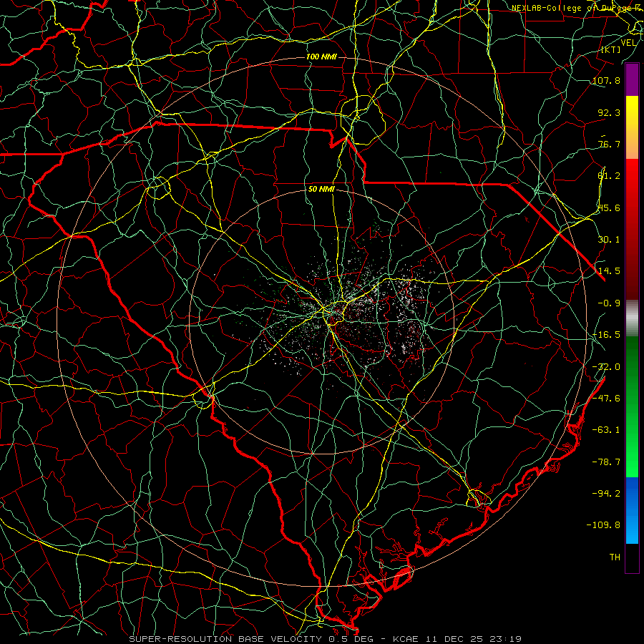644x644 pixels.
Task: Select the [KT] units label
Action: (x=611, y=49)
